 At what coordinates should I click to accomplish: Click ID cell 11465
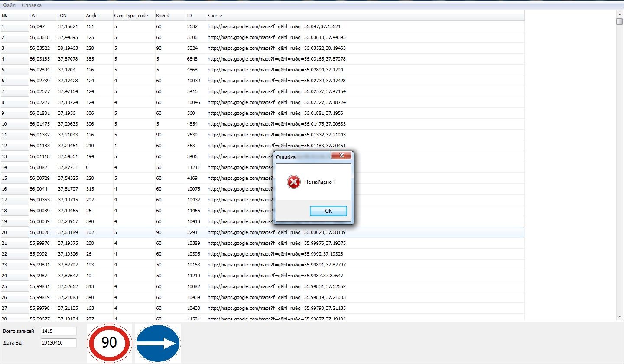196,211
